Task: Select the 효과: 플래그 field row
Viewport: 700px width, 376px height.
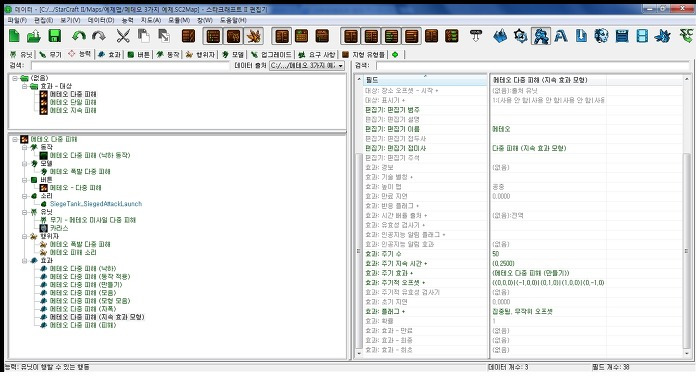Action: pos(426,311)
